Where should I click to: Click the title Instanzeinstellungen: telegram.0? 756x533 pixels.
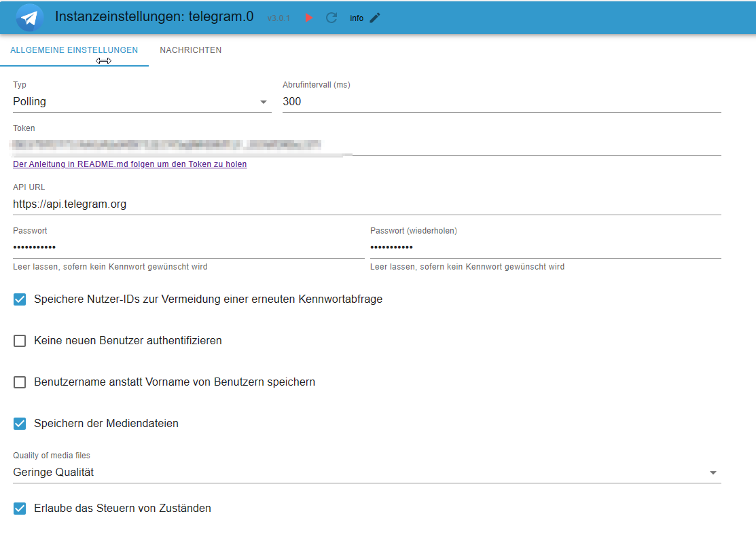(154, 16)
